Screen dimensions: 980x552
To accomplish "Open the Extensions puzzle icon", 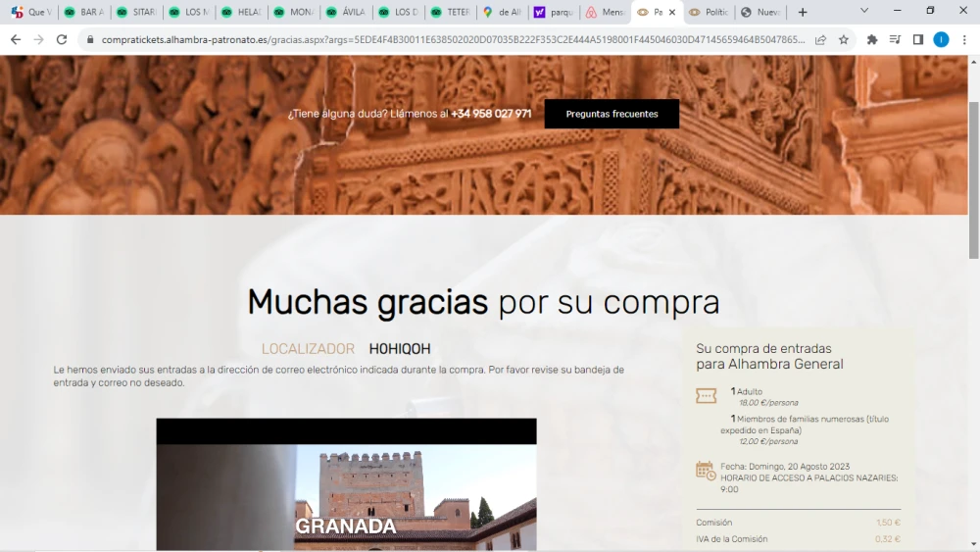I will pyautogui.click(x=872, y=39).
